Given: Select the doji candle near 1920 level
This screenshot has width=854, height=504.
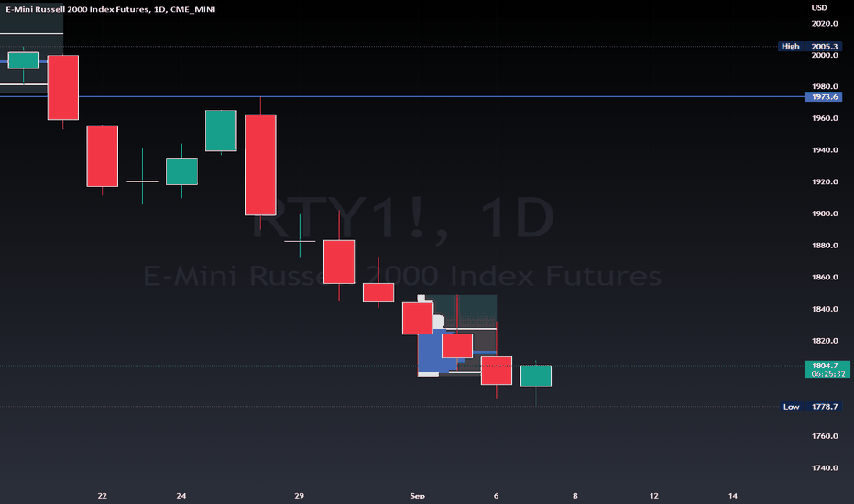Looking at the screenshot, I should pos(142,181).
